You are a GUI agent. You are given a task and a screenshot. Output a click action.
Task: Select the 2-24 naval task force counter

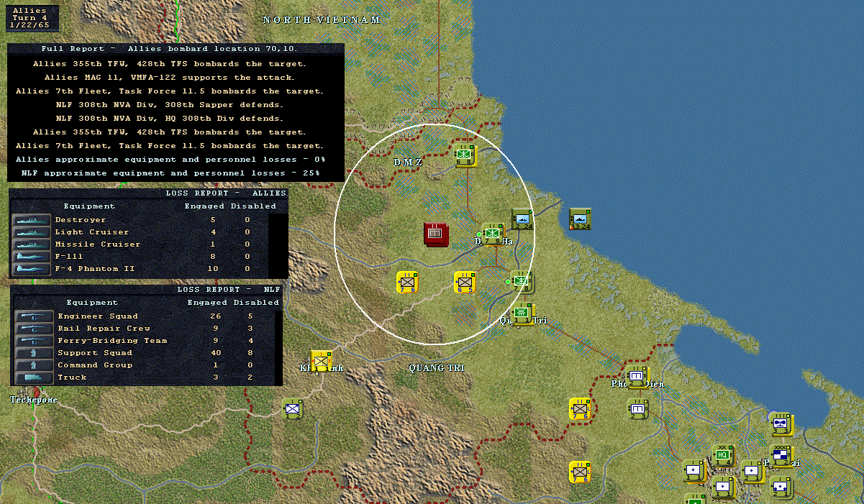coord(522,219)
